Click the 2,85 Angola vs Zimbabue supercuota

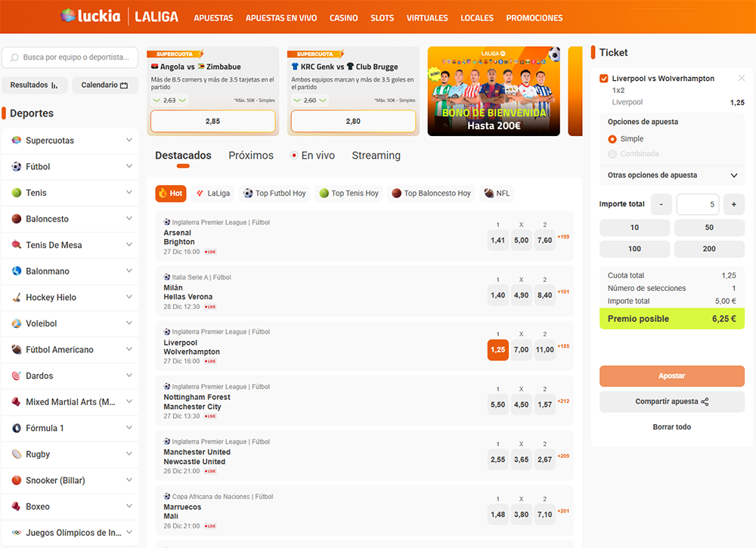(x=213, y=122)
